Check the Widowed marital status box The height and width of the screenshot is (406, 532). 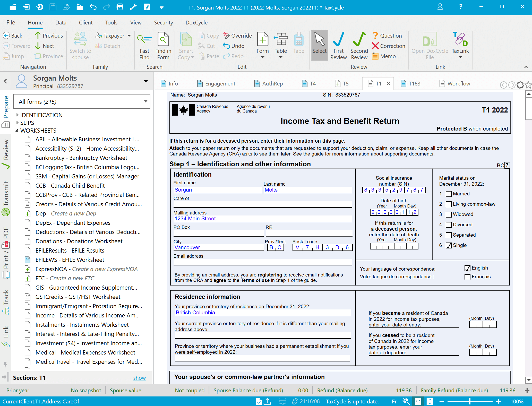449,214
